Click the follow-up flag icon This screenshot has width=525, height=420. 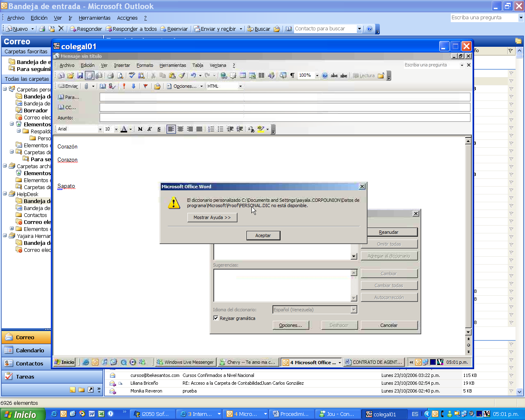[145, 86]
